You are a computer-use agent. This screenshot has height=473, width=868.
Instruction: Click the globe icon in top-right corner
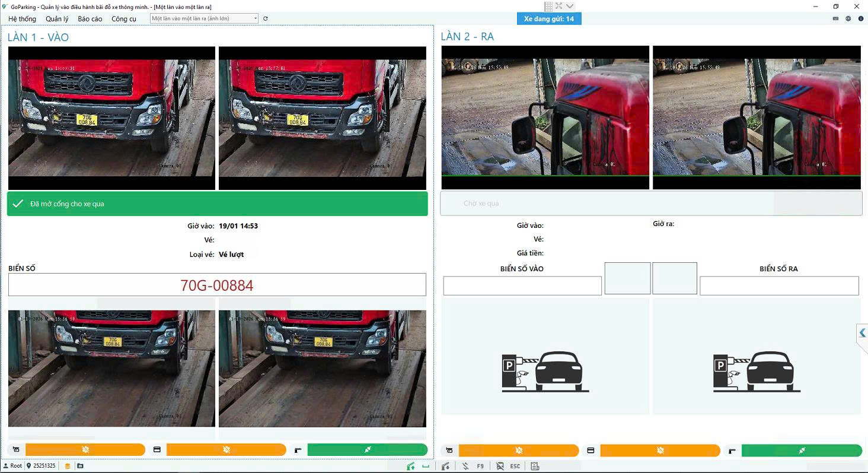point(848,19)
